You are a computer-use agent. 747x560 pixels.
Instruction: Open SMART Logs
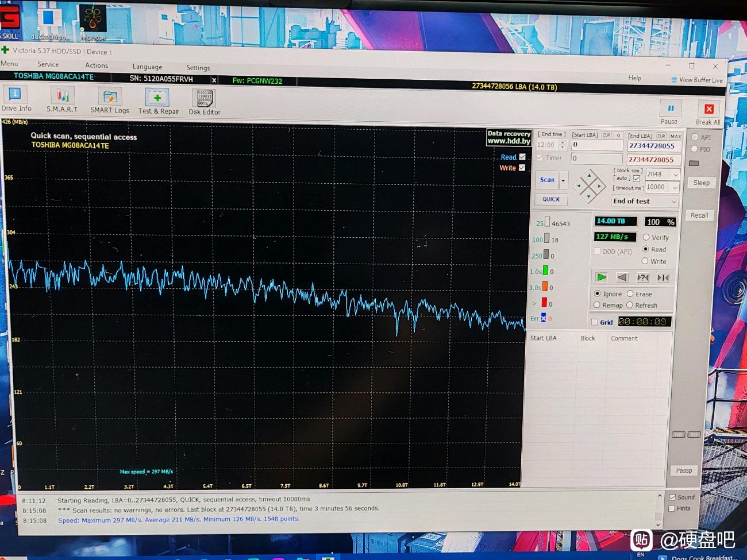110,101
